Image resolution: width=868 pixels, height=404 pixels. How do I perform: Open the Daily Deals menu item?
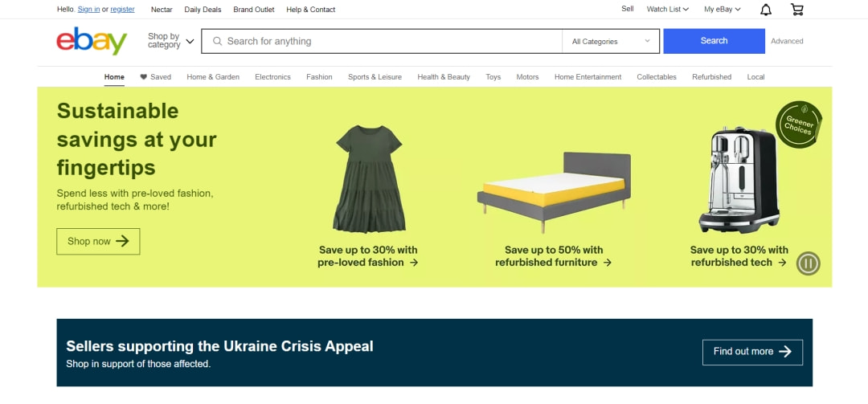coord(203,10)
